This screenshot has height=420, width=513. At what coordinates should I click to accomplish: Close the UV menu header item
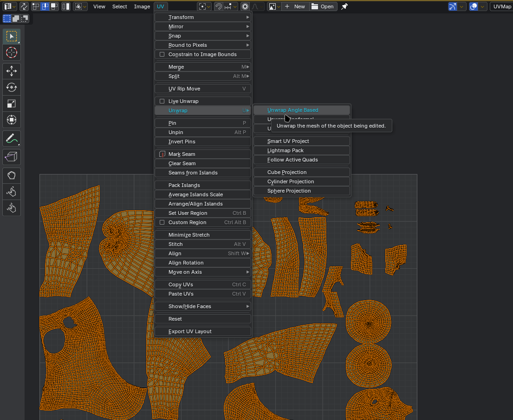pos(160,6)
